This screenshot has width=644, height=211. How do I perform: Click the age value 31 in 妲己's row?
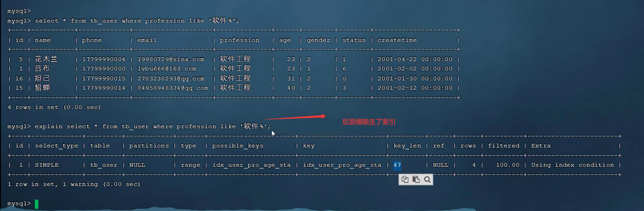coord(291,79)
